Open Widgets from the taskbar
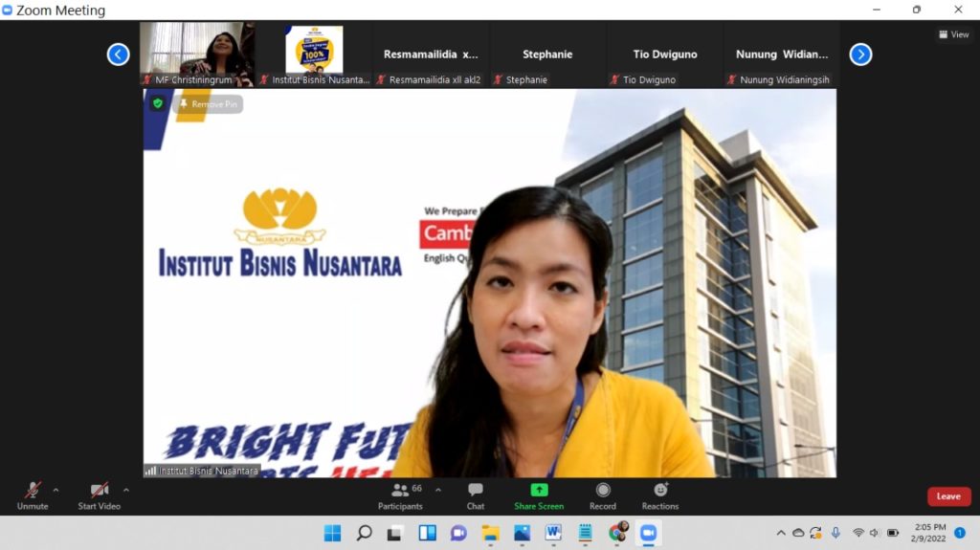Screen dimensions: 980x550 pos(428,533)
